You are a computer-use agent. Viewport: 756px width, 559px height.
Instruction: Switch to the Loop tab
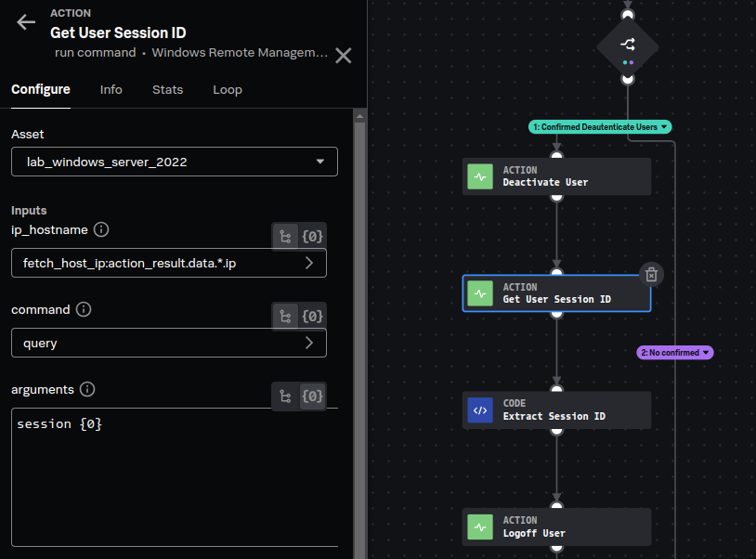coord(228,90)
